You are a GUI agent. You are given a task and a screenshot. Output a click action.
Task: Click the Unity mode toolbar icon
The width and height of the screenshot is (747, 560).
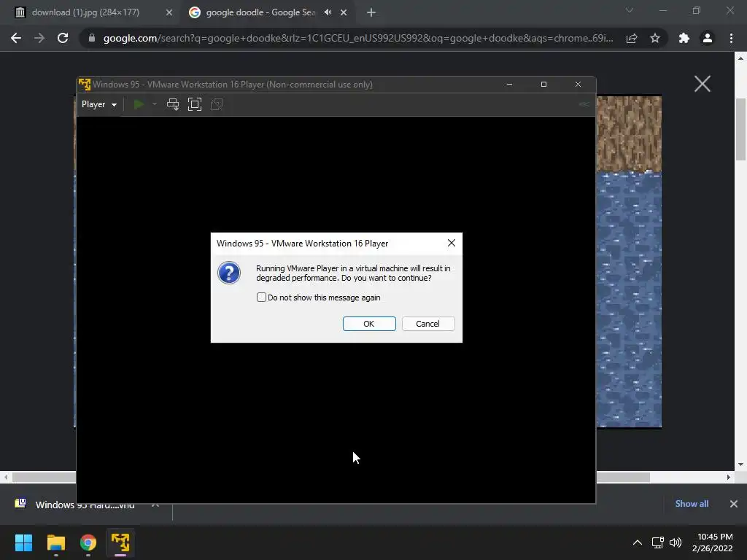217,104
